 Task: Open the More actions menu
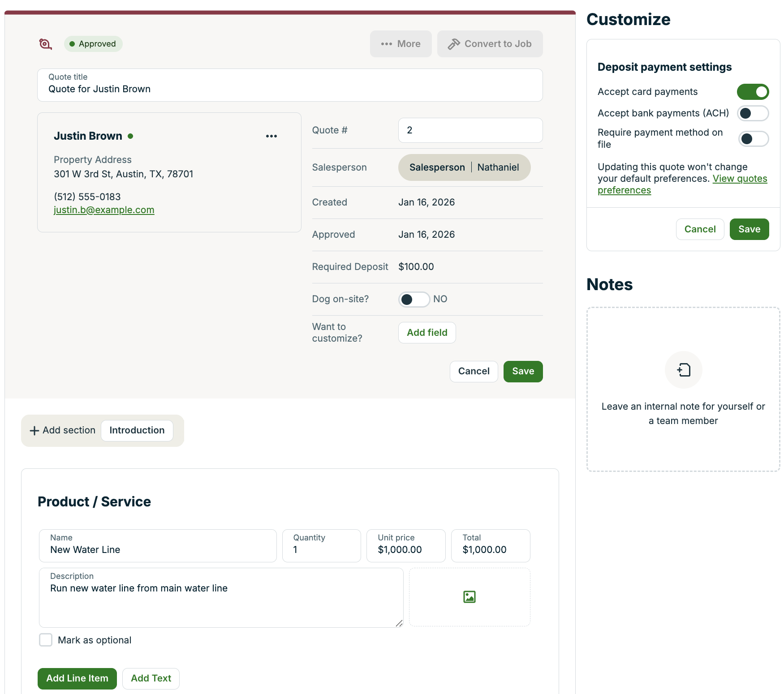(401, 44)
